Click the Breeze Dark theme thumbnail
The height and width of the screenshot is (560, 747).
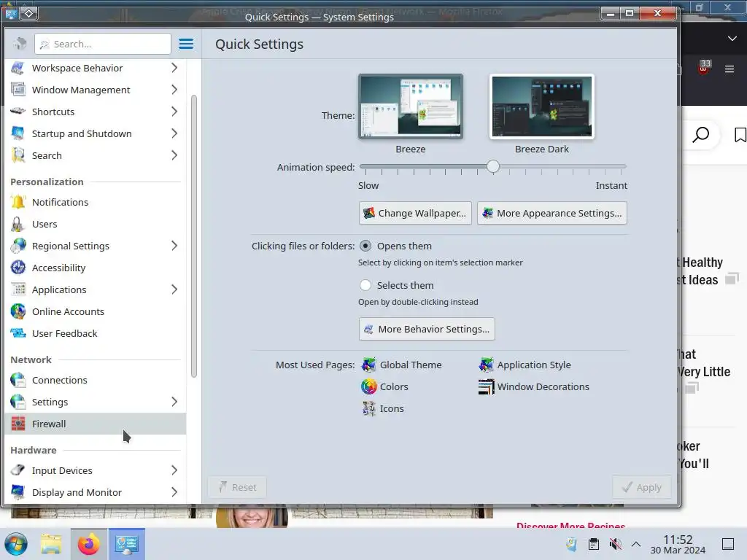pyautogui.click(x=542, y=106)
